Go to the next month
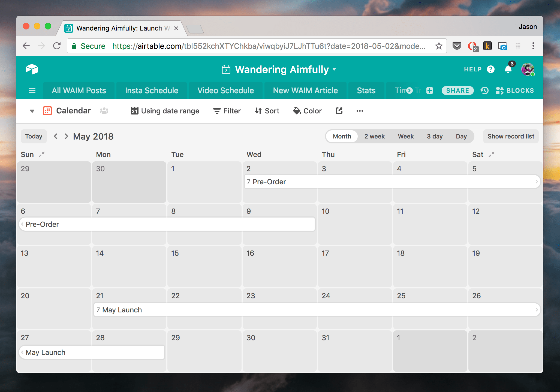This screenshot has width=560, height=392. pyautogui.click(x=66, y=136)
